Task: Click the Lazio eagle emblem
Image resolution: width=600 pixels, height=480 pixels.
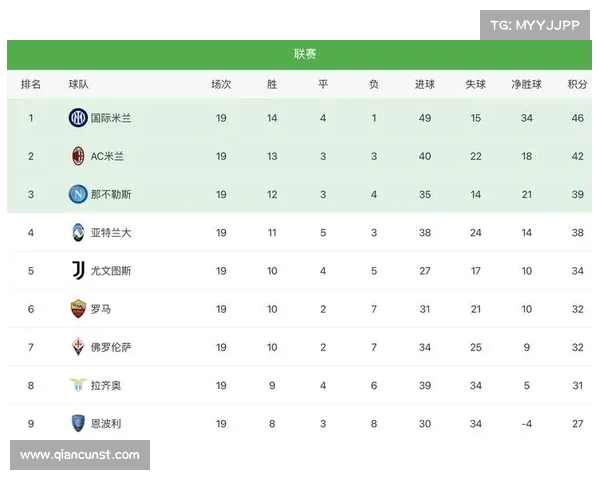Action: [x=78, y=385]
